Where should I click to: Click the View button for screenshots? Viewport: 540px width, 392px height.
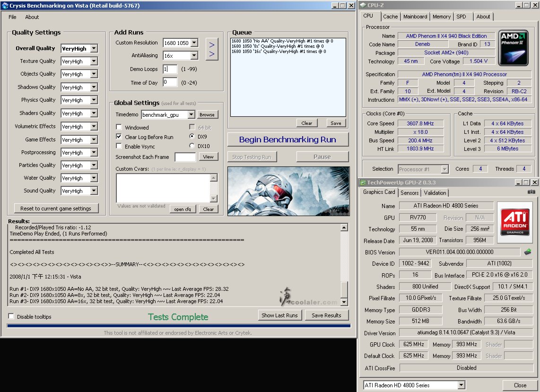208,157
